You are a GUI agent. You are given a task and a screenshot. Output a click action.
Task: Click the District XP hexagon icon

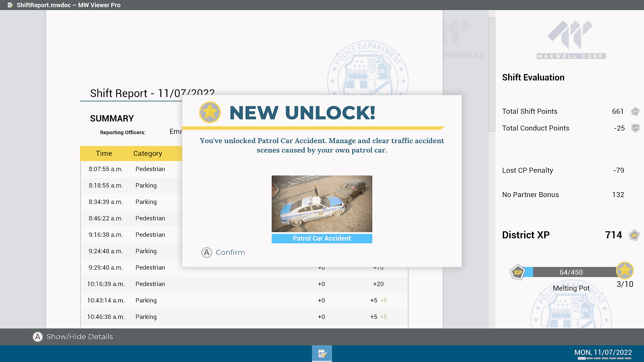pyautogui.click(x=634, y=235)
